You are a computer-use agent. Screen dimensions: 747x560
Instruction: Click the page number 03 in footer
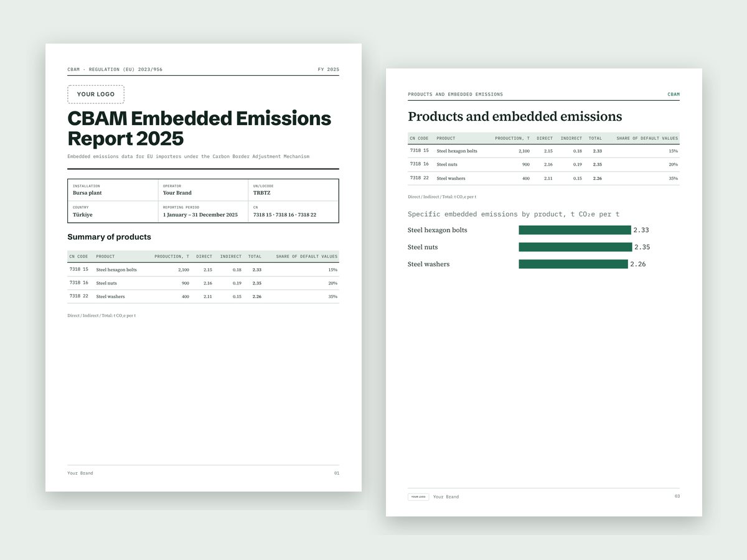tap(677, 496)
